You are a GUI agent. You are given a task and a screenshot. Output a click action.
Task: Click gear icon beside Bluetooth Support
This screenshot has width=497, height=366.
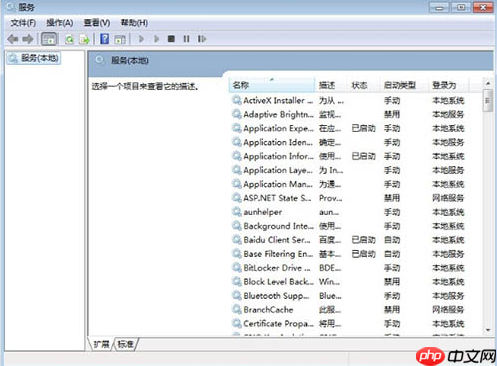(x=237, y=295)
